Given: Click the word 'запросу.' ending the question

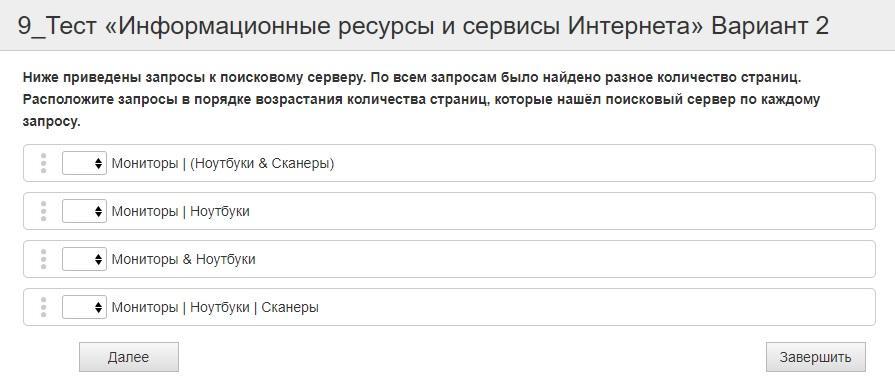Looking at the screenshot, I should coord(51,122).
